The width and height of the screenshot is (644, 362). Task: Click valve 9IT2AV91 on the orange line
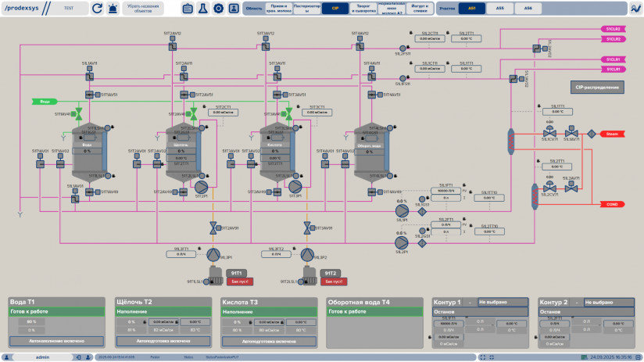(213, 228)
